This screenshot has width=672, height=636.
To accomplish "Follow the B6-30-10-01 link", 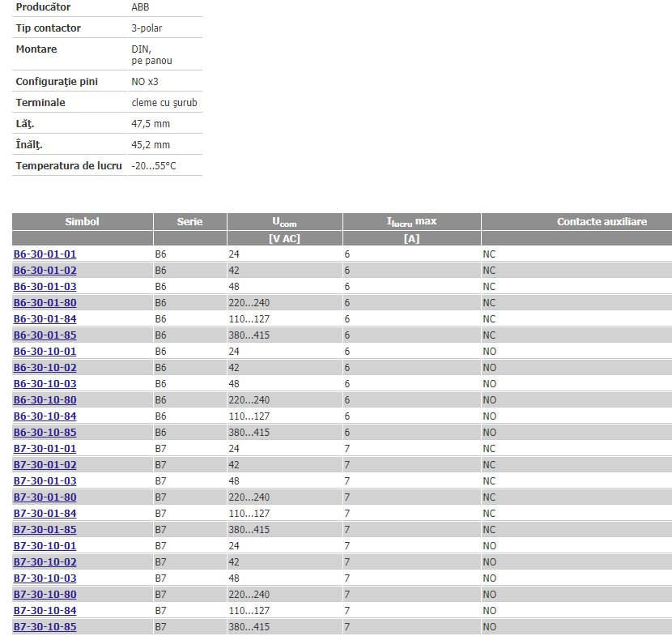I will pos(45,352).
